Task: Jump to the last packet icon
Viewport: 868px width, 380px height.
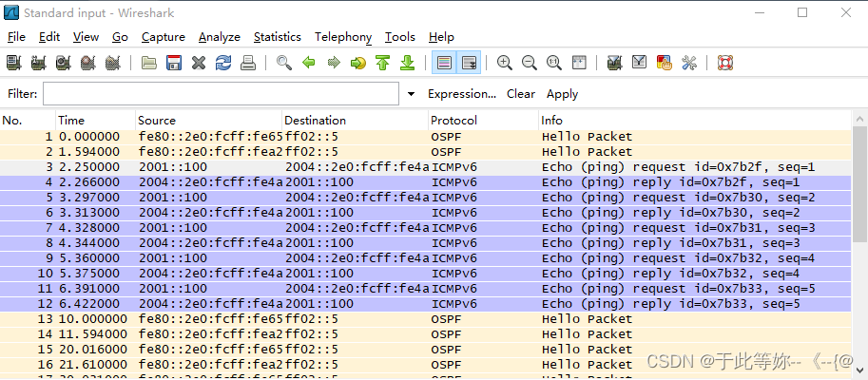Action: coord(408,63)
